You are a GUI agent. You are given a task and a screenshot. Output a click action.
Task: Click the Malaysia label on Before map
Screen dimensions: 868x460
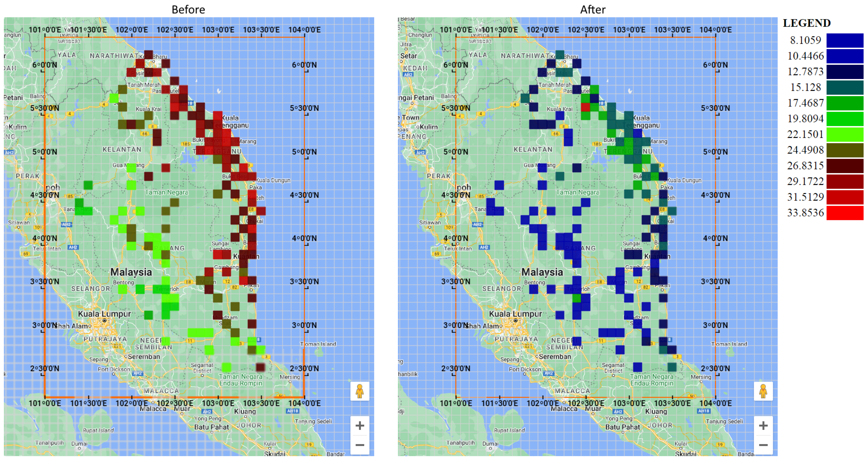(131, 272)
